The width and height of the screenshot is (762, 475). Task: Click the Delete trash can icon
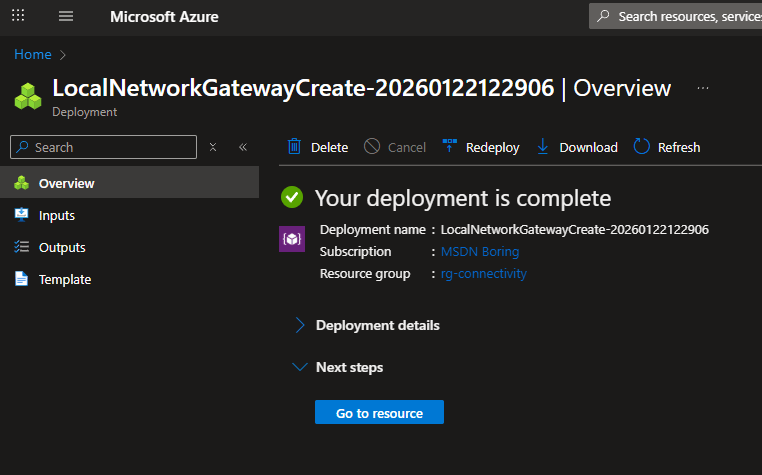pyautogui.click(x=294, y=146)
